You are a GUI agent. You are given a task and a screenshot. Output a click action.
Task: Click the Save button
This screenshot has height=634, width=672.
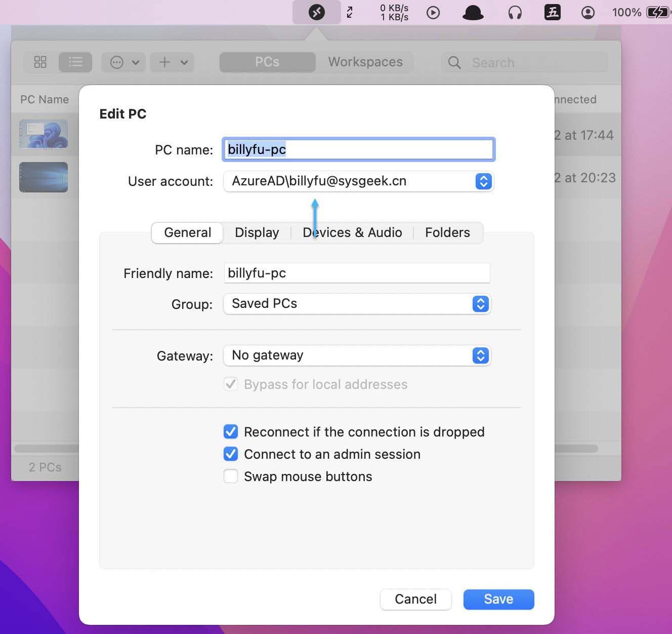point(498,599)
